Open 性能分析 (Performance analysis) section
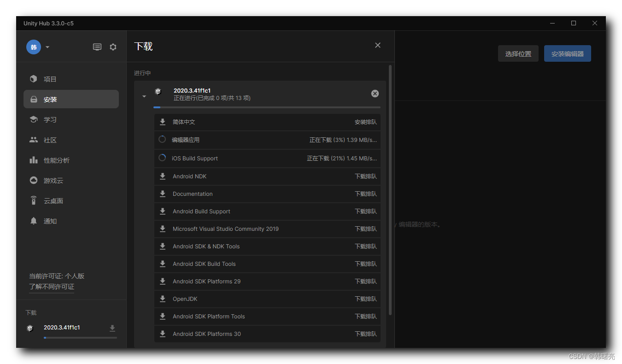 click(x=71, y=160)
